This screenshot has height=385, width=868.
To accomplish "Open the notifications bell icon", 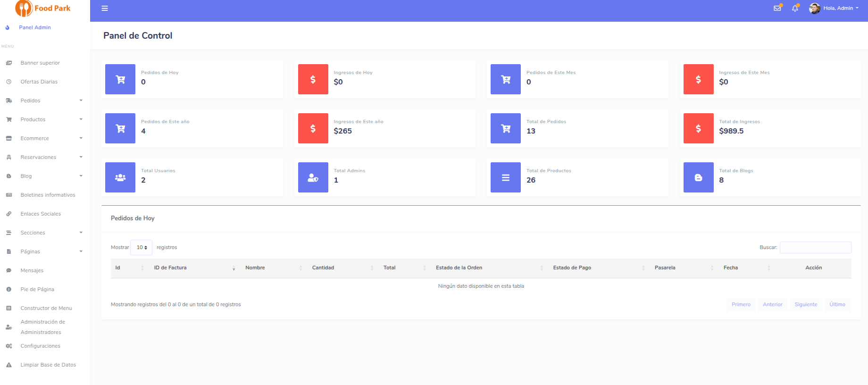I will pyautogui.click(x=795, y=8).
